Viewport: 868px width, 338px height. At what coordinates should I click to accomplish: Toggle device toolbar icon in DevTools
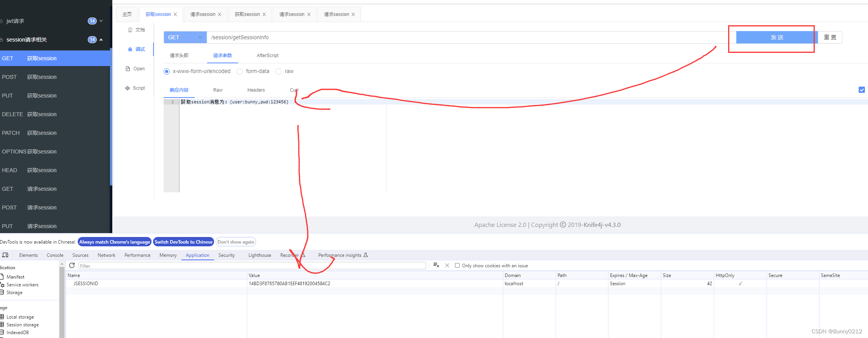(x=5, y=255)
